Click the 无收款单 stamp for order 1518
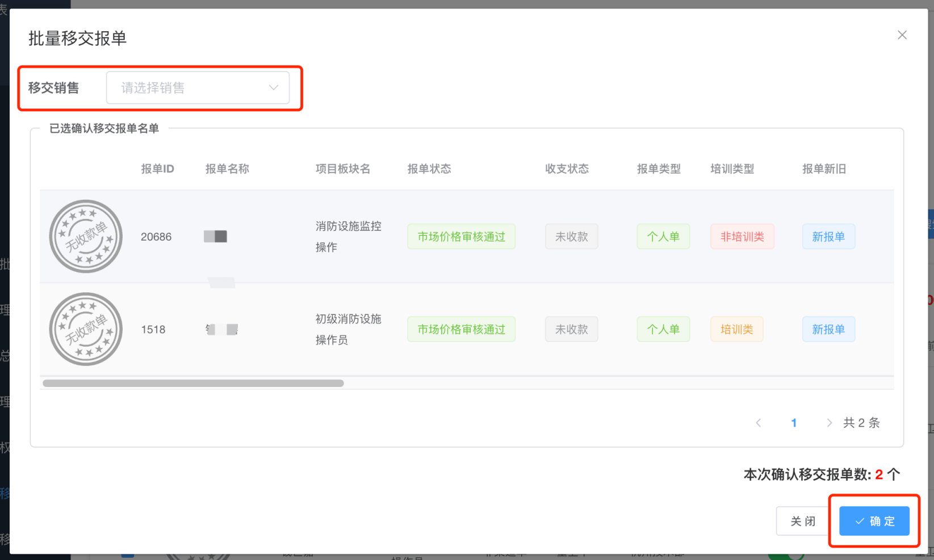The width and height of the screenshot is (934, 560). coord(86,329)
